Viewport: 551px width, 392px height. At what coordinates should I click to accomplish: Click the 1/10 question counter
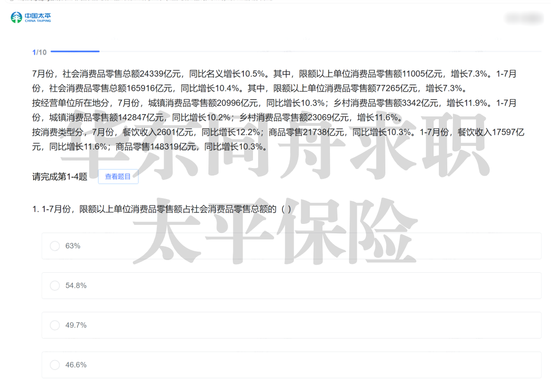point(39,53)
